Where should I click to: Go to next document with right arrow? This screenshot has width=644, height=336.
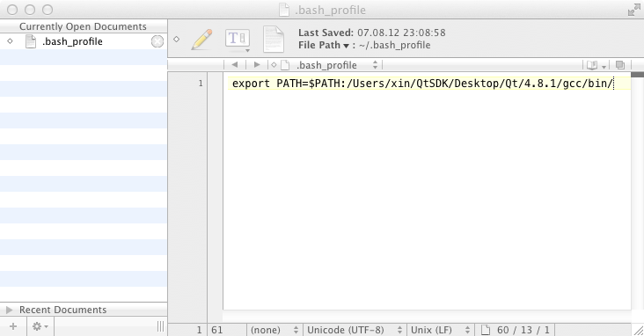pyautogui.click(x=257, y=64)
